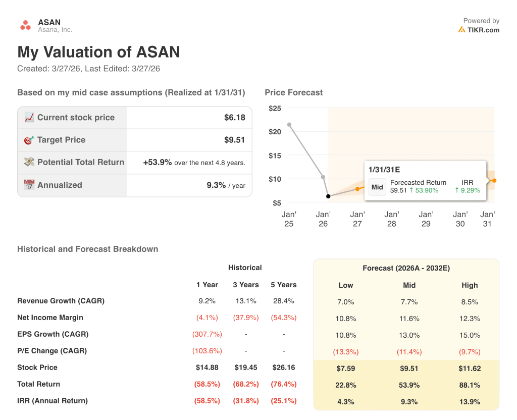Select the Mid badge inside the forecast tooltip
The height and width of the screenshot is (420, 517).
377,187
